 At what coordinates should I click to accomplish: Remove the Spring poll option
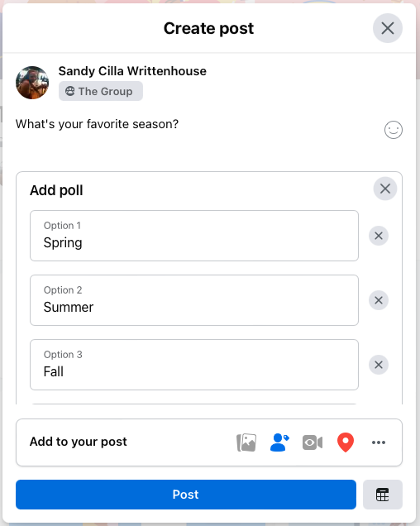point(379,236)
